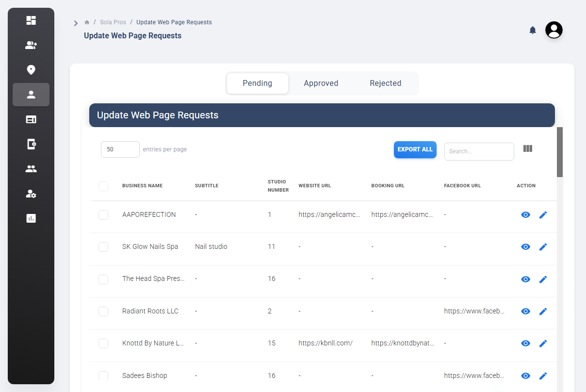This screenshot has width=586, height=392.
Task: Check the Sadees Bishop row checkbox
Action: pyautogui.click(x=103, y=376)
